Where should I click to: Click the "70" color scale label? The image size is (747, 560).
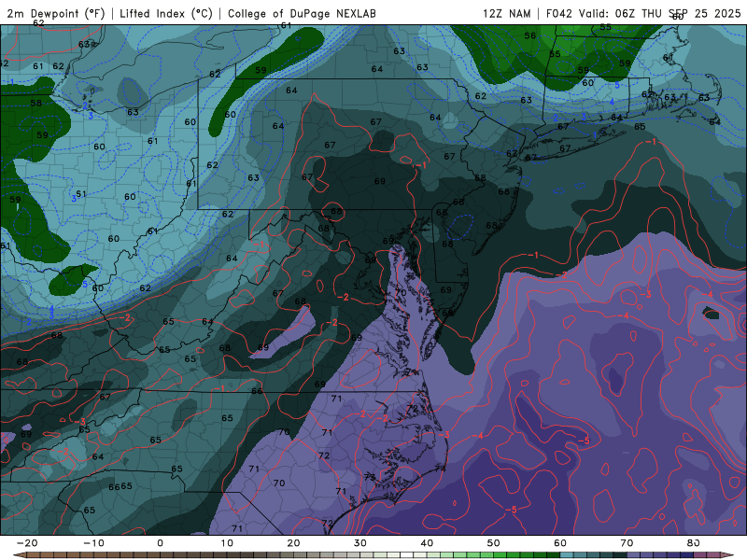pos(627,543)
